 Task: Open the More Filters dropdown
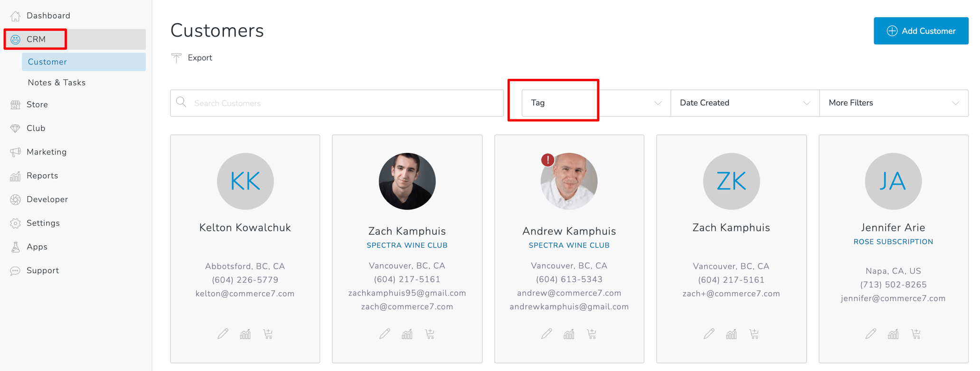click(893, 103)
